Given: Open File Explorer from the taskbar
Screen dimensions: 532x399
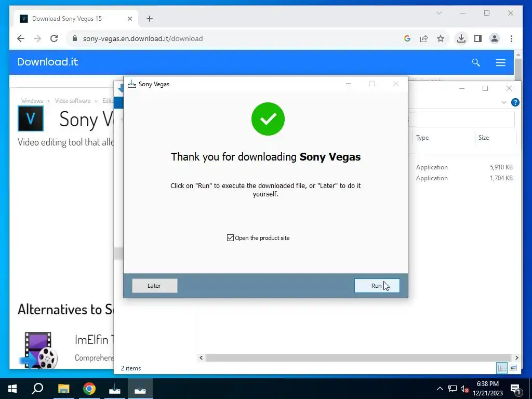Looking at the screenshot, I should coord(63,389).
